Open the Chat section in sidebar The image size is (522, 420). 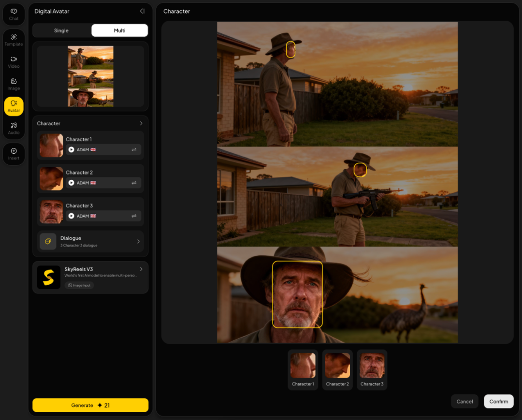14,14
